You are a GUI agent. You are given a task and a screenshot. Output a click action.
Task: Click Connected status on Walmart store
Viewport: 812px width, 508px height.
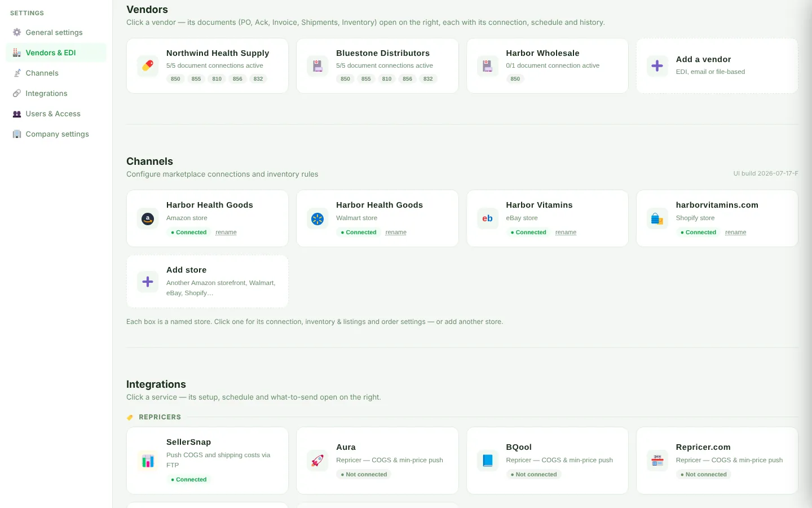point(359,232)
